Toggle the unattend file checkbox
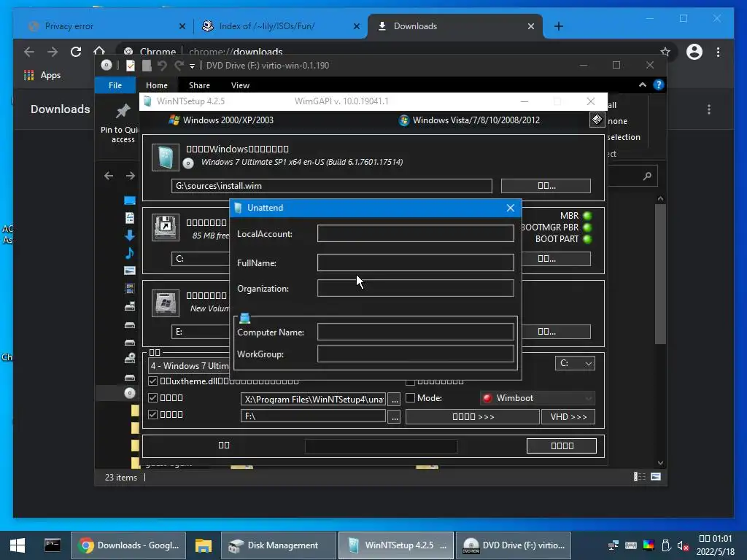Viewport: 747px width, 560px height. click(153, 397)
